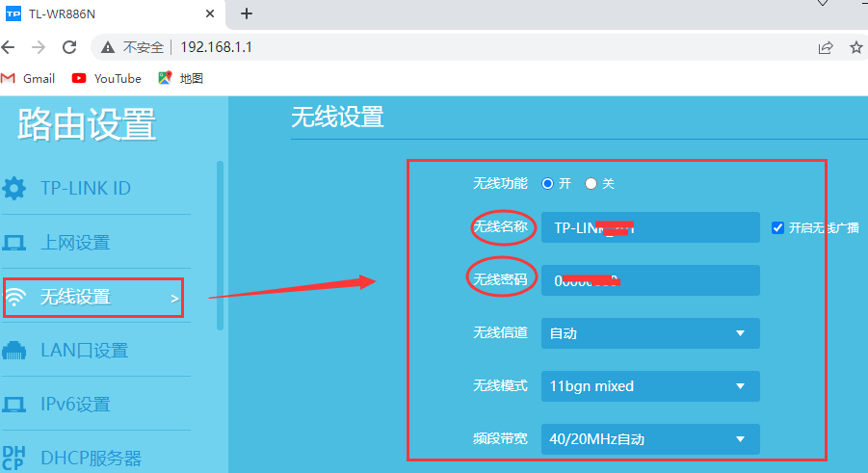Toggle the 开启无线广播 checkbox
The width and height of the screenshot is (868, 473).
(x=777, y=227)
